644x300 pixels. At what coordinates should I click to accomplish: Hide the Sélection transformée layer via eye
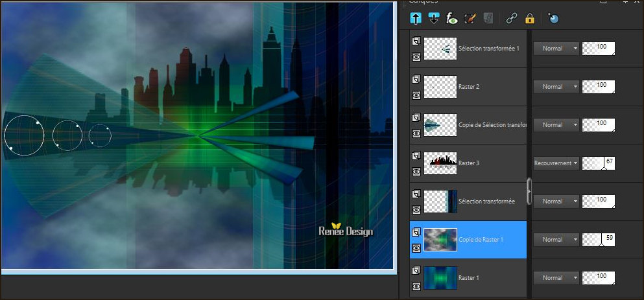coord(416,210)
